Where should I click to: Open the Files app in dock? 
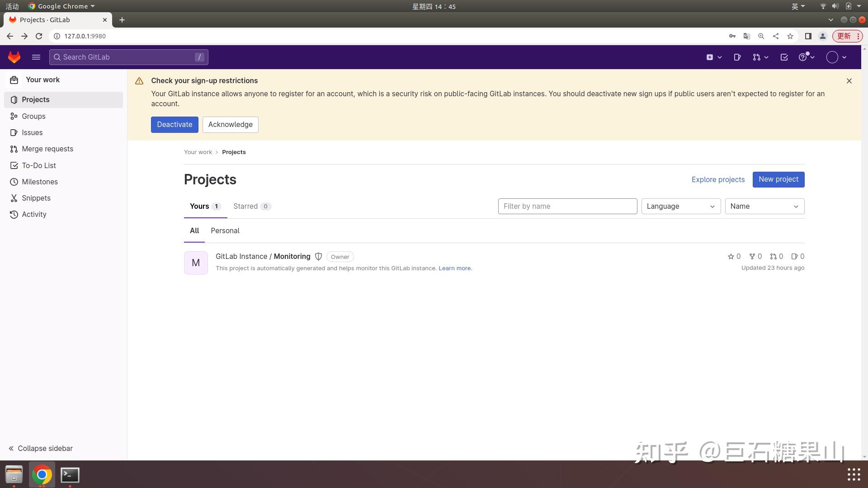point(14,474)
